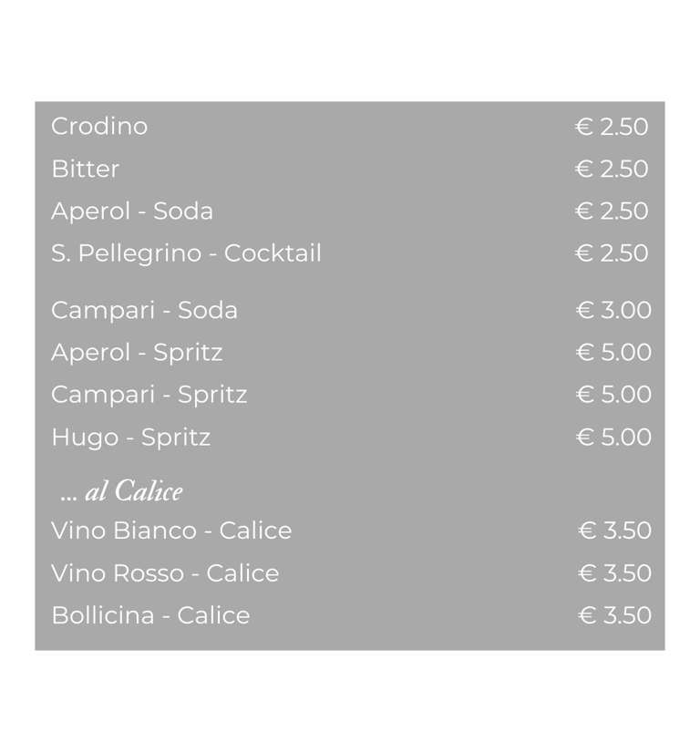Select S. Pellegrino - Cocktail entry
700x752 pixels.
tap(186, 253)
